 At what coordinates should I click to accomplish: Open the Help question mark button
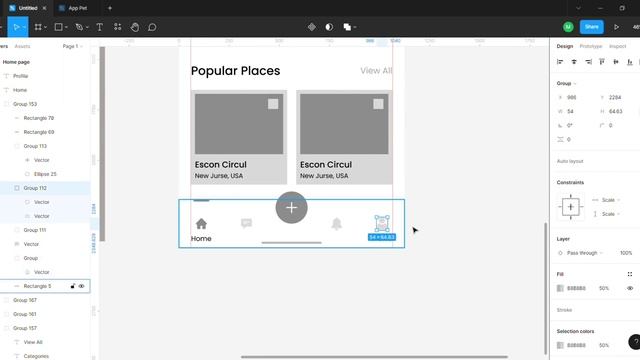(635, 342)
